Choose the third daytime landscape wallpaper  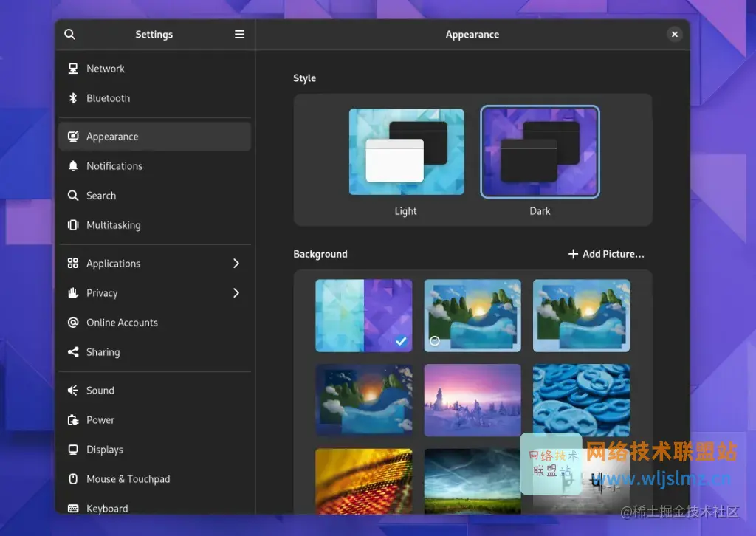tap(582, 315)
